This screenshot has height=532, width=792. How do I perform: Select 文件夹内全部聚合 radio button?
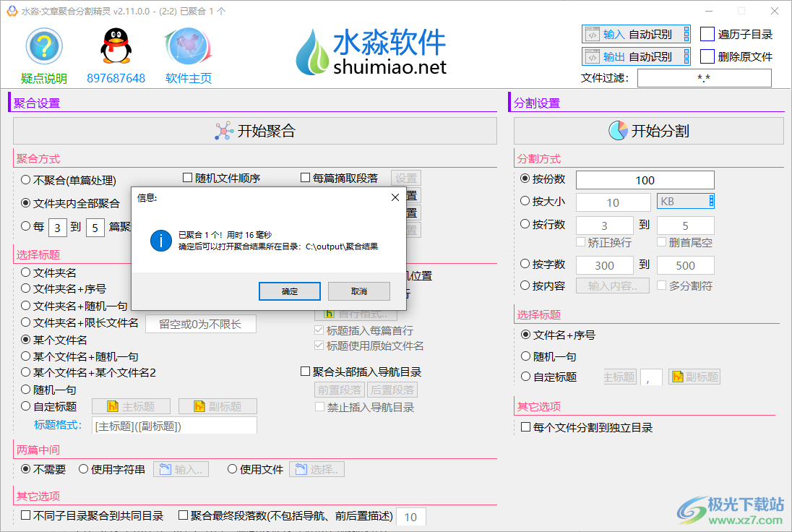coord(26,203)
